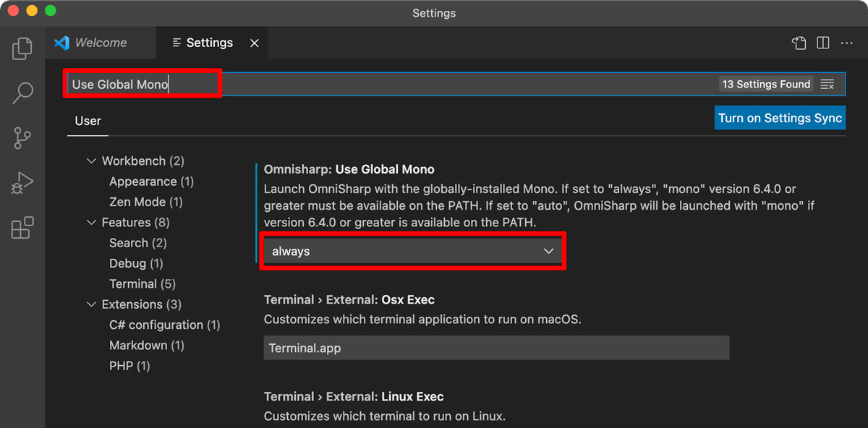Edit the Osx Exec Terminal.app field
This screenshot has height=428, width=868.
[496, 348]
